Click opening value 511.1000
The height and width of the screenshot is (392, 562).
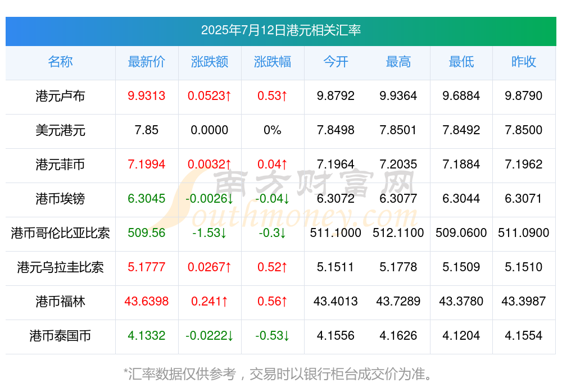336,233
